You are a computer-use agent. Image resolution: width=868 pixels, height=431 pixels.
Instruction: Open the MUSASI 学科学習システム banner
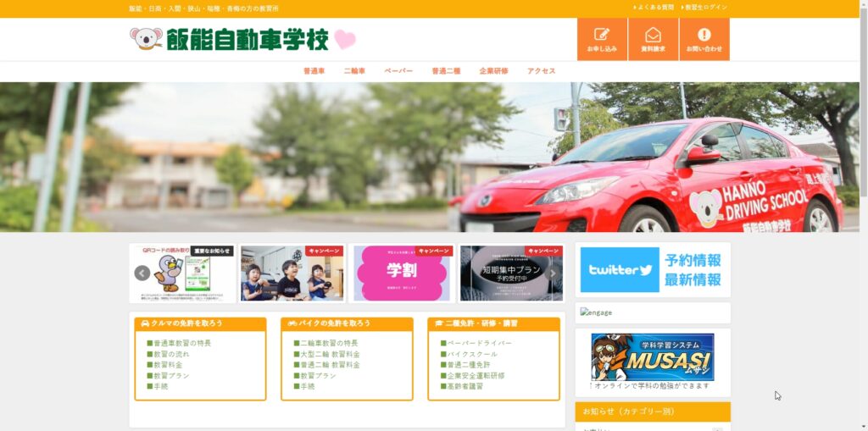coord(653,356)
